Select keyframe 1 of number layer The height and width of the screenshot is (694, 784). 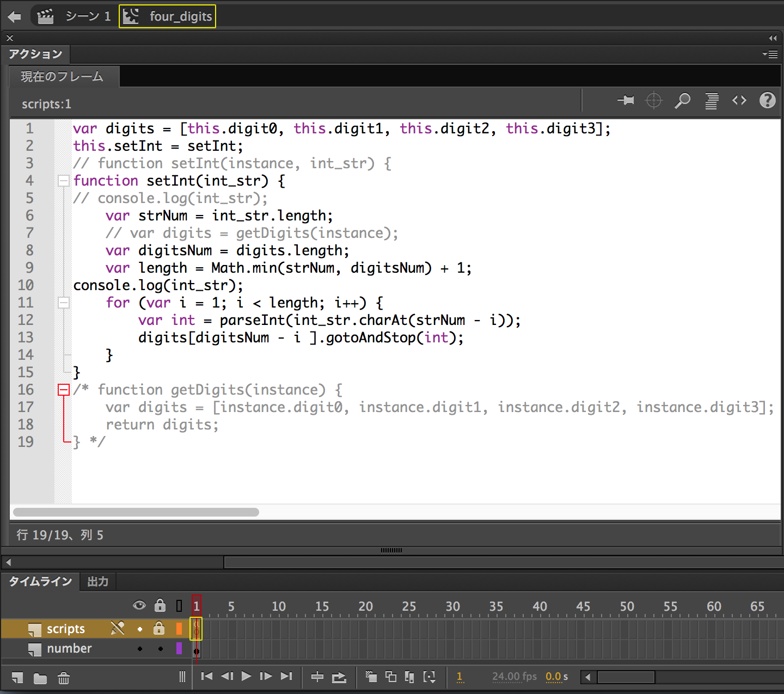pos(197,649)
